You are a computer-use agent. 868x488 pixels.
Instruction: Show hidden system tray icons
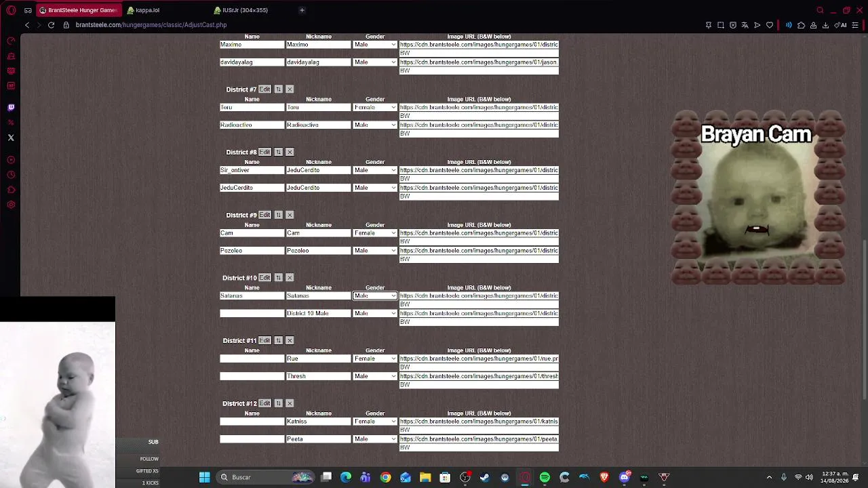pos(769,477)
